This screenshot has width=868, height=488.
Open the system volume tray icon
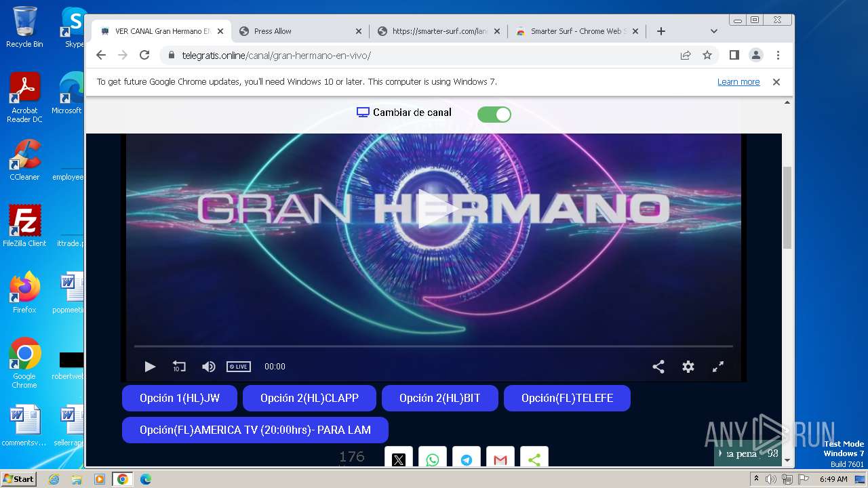(x=771, y=479)
